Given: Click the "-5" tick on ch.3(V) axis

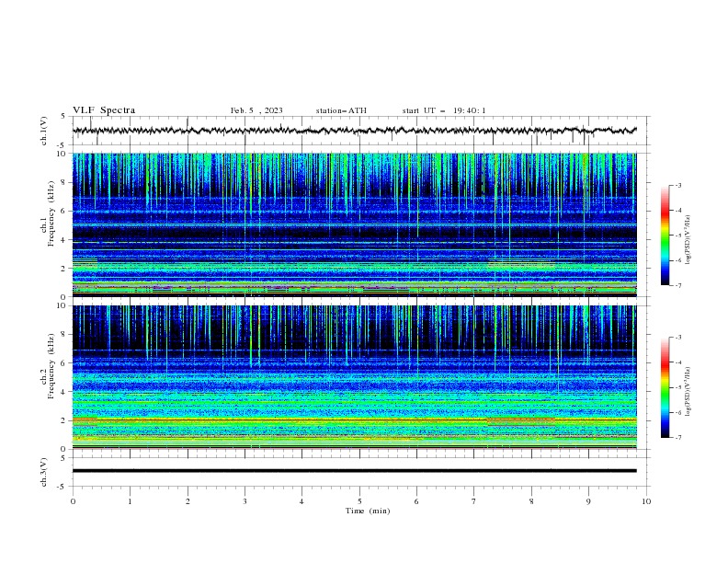Looking at the screenshot, I should pyautogui.click(x=63, y=487).
